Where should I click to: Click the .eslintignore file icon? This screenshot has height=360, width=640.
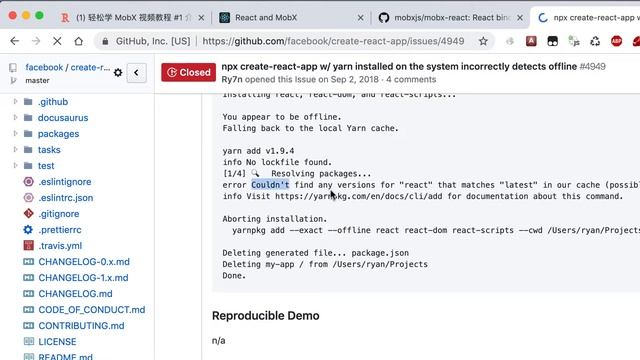pos(28,182)
